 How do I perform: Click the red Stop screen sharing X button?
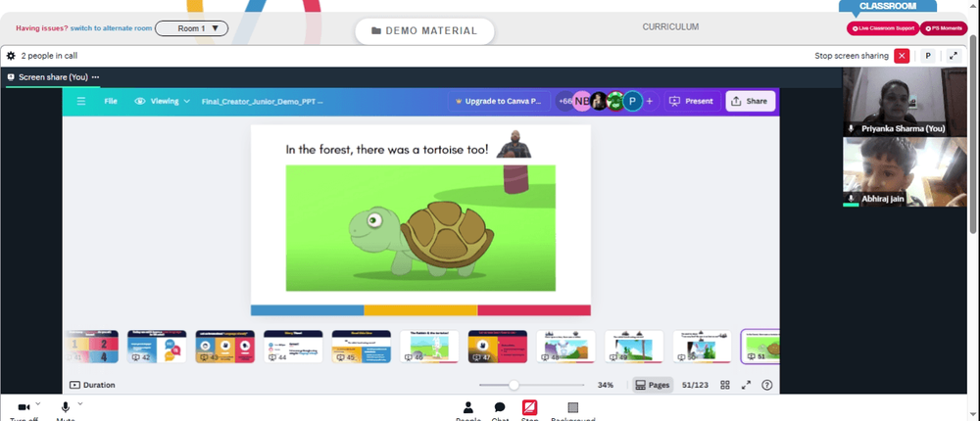pyautogui.click(x=902, y=56)
